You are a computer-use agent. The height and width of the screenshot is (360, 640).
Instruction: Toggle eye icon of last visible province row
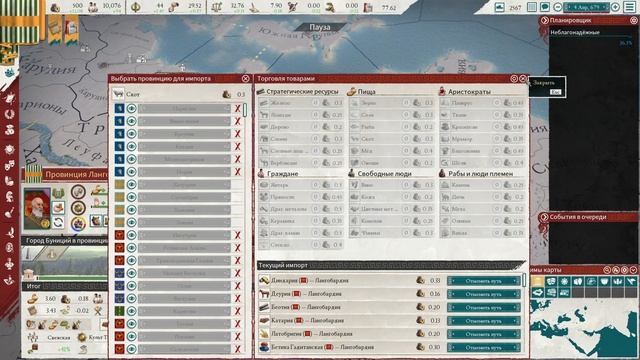click(131, 349)
